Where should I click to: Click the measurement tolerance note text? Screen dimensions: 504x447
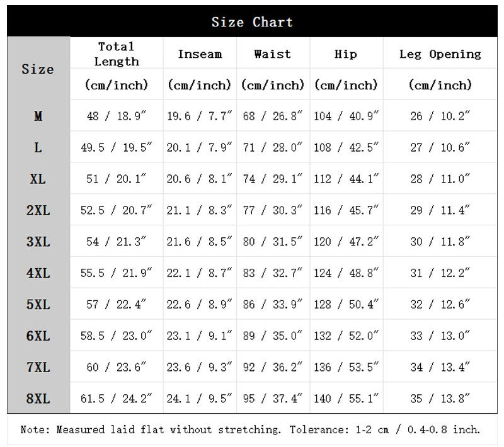tap(250, 429)
